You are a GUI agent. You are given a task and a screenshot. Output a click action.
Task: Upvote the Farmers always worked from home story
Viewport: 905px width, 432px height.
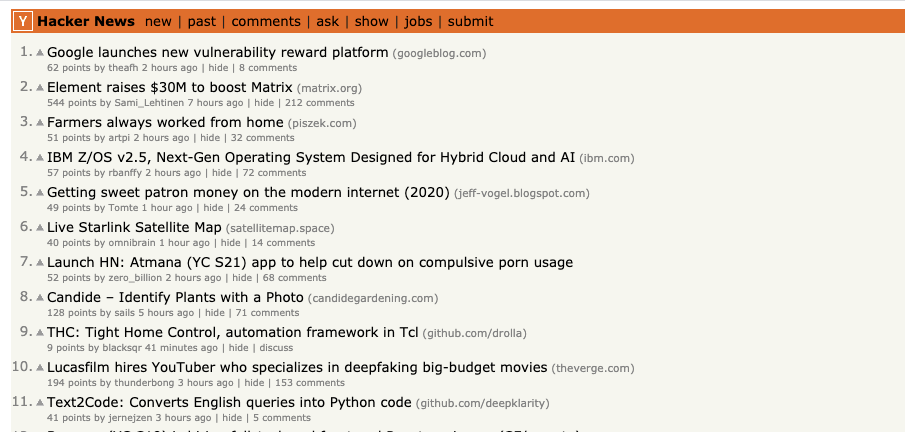click(x=40, y=123)
